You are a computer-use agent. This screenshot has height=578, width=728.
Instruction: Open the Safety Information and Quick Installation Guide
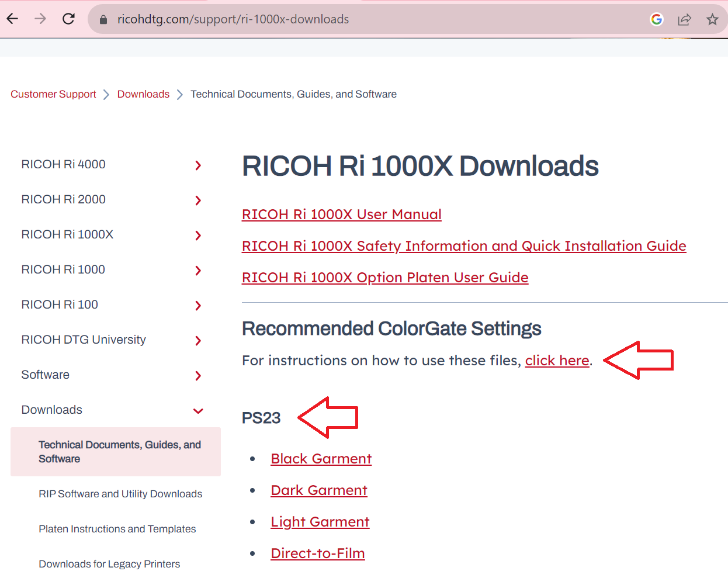point(464,245)
